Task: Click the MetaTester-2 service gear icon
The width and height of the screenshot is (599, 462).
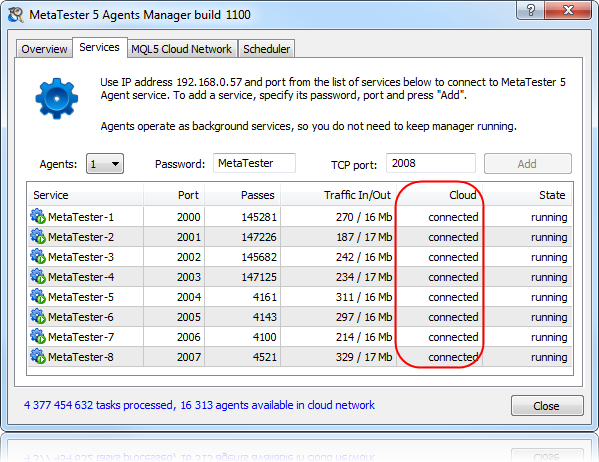Action: pyautogui.click(x=38, y=236)
